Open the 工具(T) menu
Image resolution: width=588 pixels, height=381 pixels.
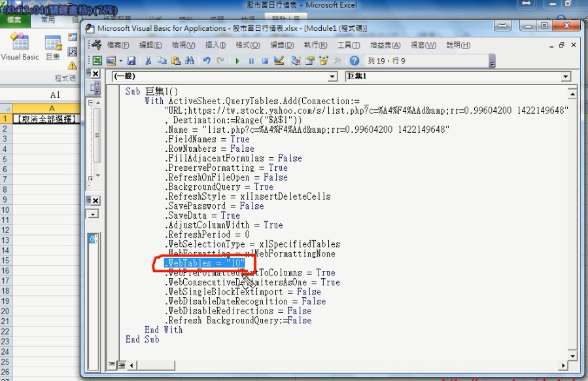349,45
